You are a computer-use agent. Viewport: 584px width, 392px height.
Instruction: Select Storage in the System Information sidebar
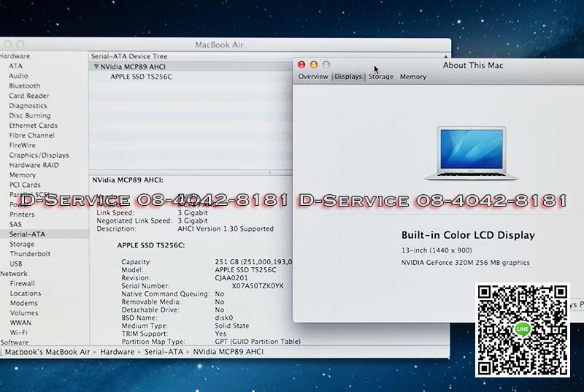(x=22, y=245)
